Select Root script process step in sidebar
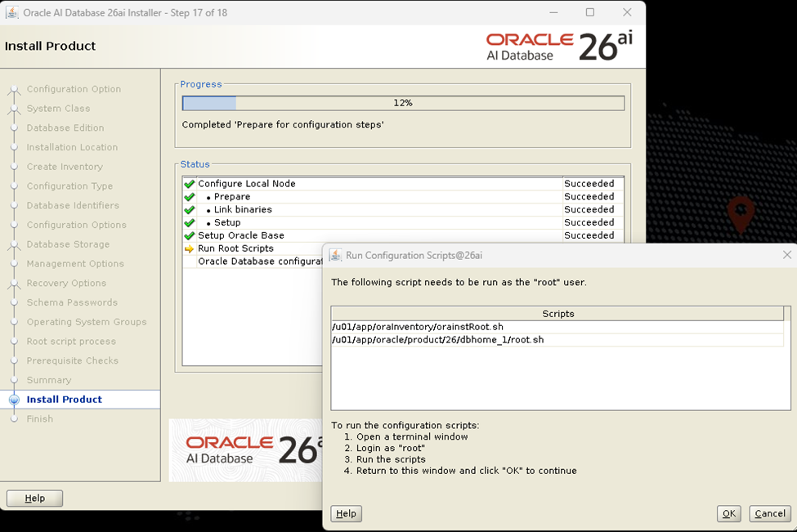 pyautogui.click(x=71, y=341)
